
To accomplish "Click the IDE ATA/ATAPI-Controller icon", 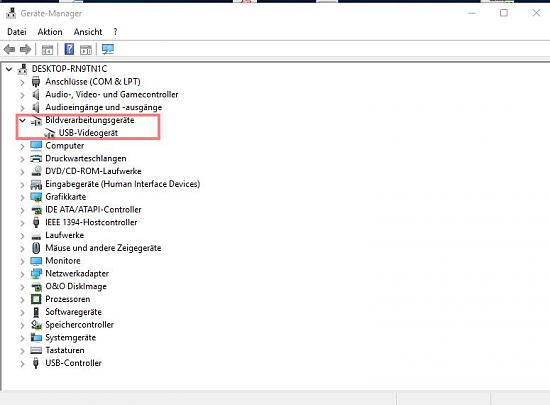I will click(x=36, y=210).
